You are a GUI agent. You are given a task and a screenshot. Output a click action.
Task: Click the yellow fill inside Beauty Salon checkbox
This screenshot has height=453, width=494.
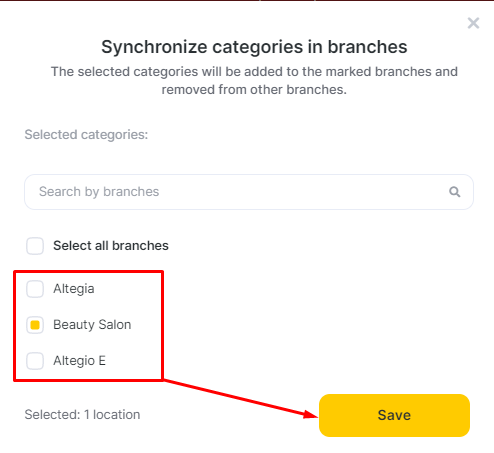[x=35, y=325]
